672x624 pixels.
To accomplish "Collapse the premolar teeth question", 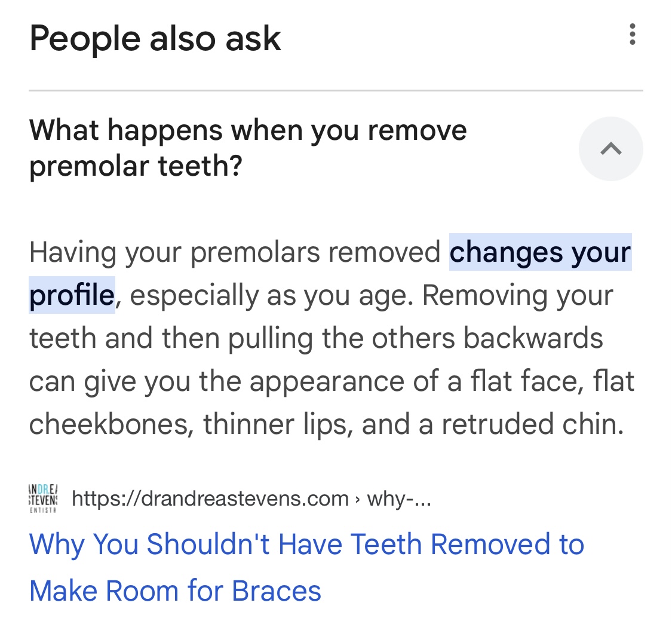I will click(610, 149).
